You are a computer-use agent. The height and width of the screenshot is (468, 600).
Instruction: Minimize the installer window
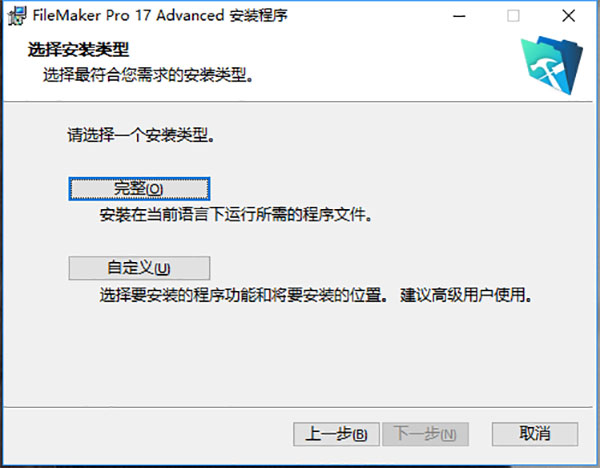459,16
